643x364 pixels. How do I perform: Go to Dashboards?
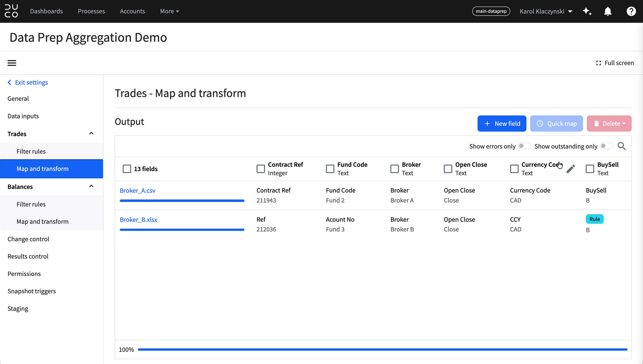pos(47,11)
